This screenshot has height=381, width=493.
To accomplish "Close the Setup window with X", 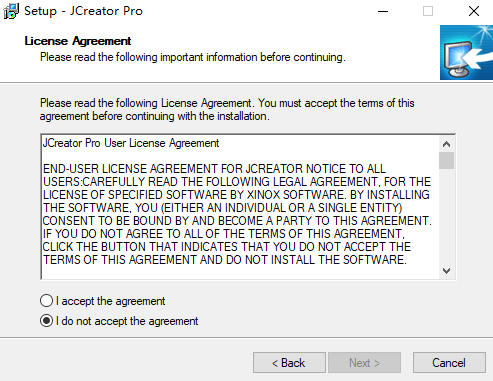I will pos(473,11).
